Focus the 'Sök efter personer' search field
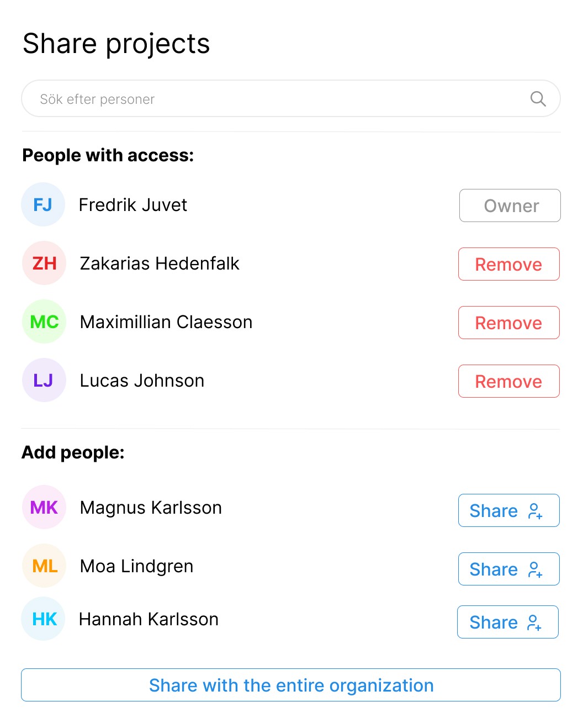Screen dimensions: 583x728 [x=276, y=99]
